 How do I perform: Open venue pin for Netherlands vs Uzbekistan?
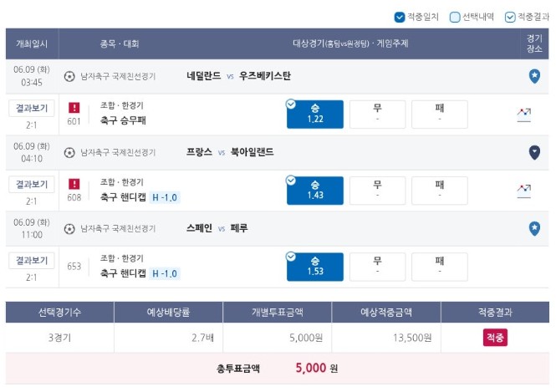tap(534, 76)
